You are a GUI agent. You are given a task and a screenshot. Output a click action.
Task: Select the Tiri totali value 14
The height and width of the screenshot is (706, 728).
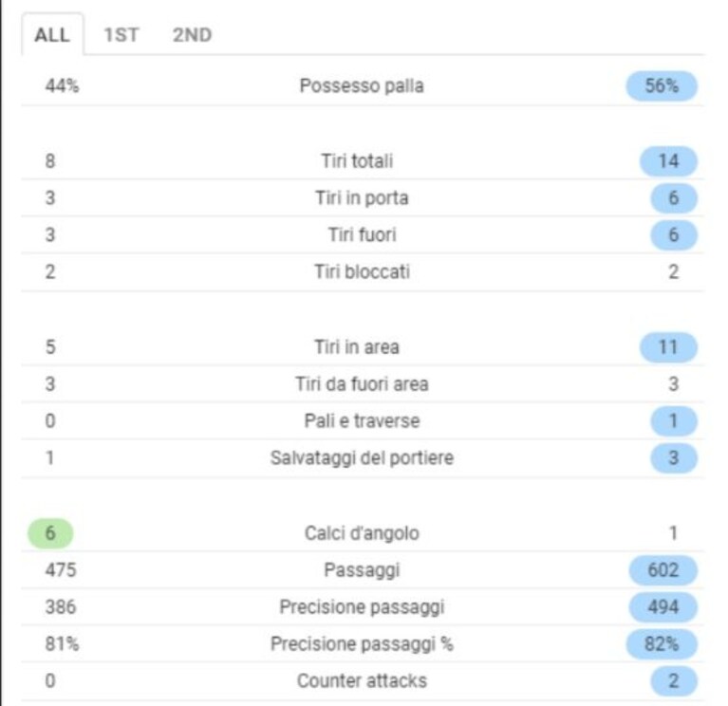tap(668, 161)
